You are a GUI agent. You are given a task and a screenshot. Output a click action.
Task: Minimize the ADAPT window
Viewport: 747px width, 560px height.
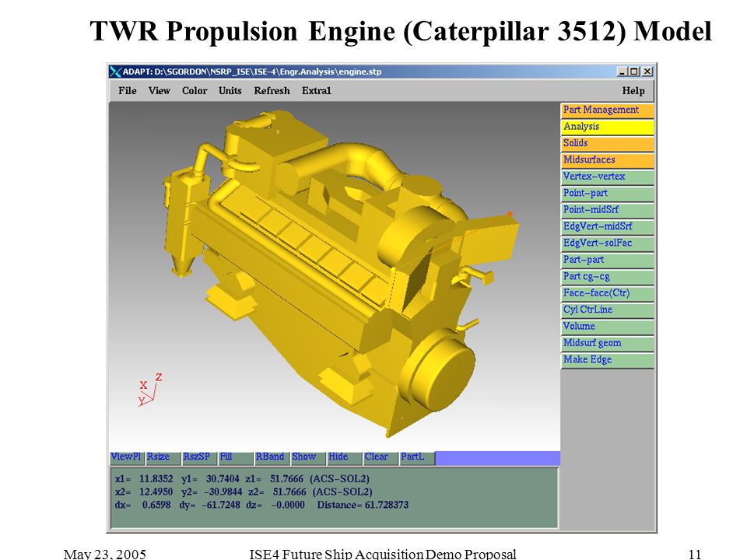coord(622,72)
